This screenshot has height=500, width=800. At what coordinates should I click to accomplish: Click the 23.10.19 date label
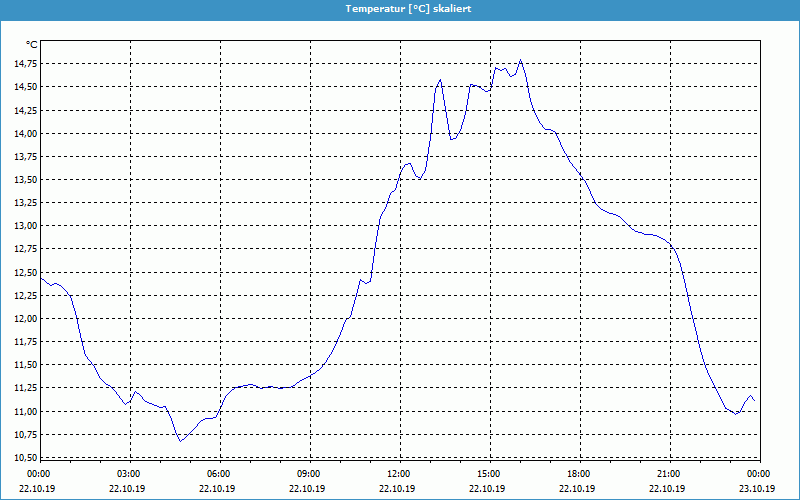coord(757,489)
